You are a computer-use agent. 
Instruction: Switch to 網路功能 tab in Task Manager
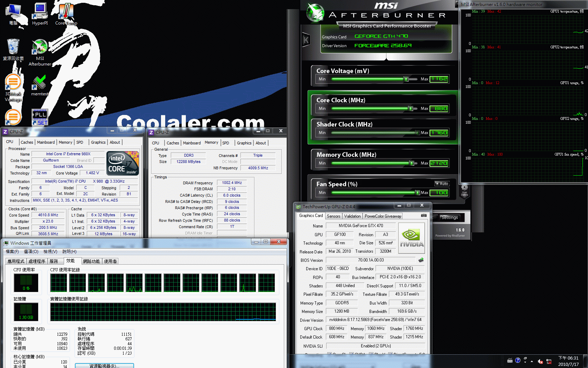tap(91, 261)
